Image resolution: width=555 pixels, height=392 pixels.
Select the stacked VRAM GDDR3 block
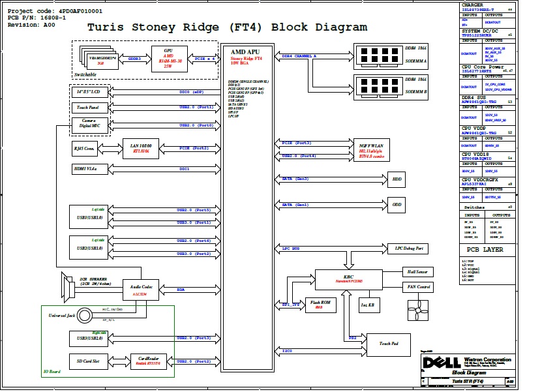click(99, 57)
